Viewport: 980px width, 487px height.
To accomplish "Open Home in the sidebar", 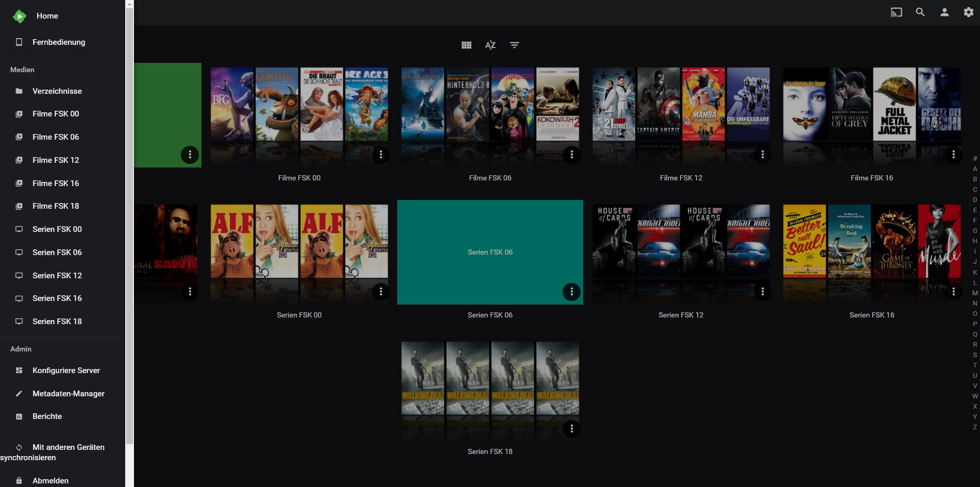I will [x=47, y=16].
